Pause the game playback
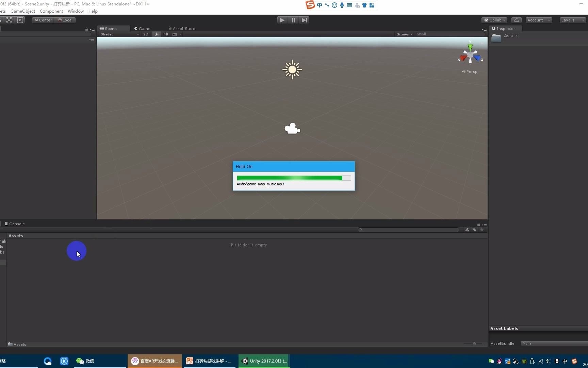Viewport: 588px width, 368px height. [293, 20]
